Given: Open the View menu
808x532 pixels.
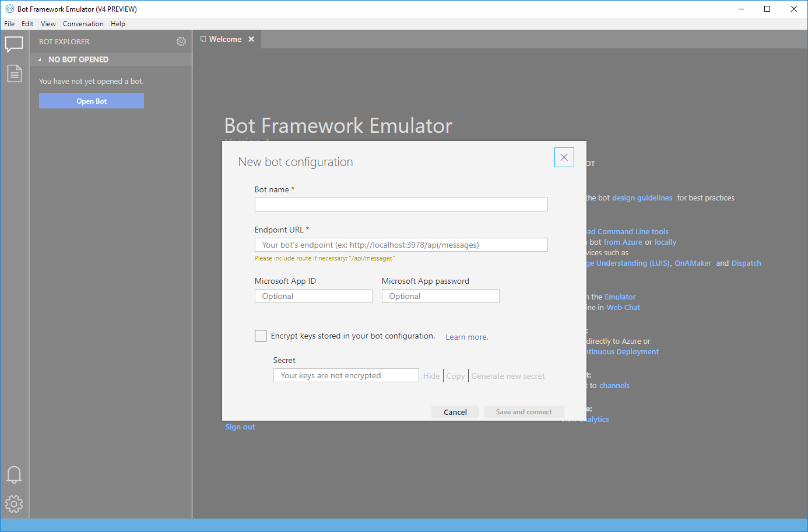Looking at the screenshot, I should point(48,24).
